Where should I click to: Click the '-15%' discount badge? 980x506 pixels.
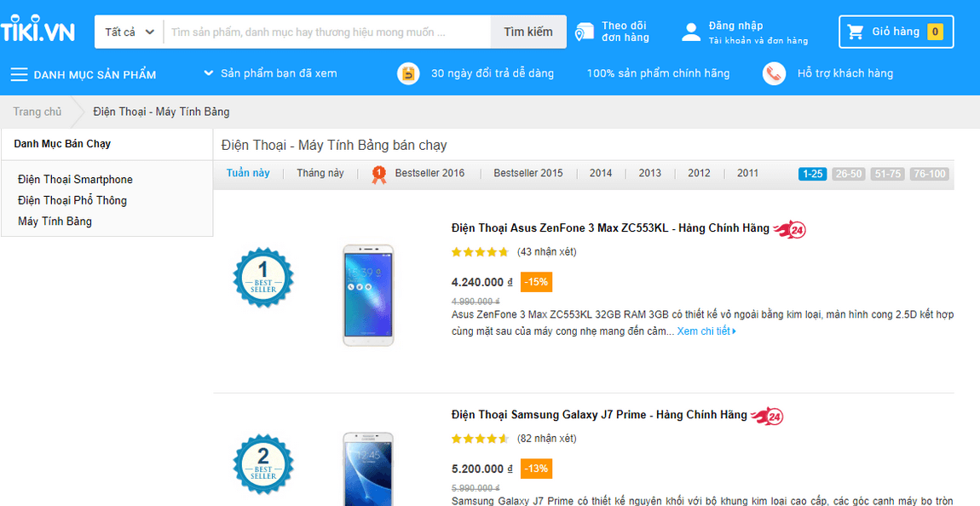pos(536,282)
